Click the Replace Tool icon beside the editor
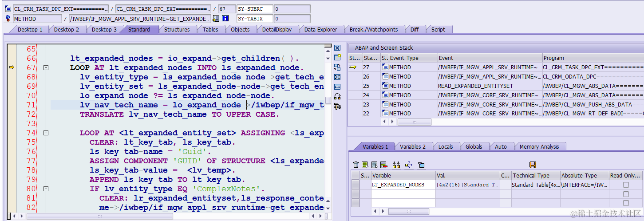 [x=337, y=67]
